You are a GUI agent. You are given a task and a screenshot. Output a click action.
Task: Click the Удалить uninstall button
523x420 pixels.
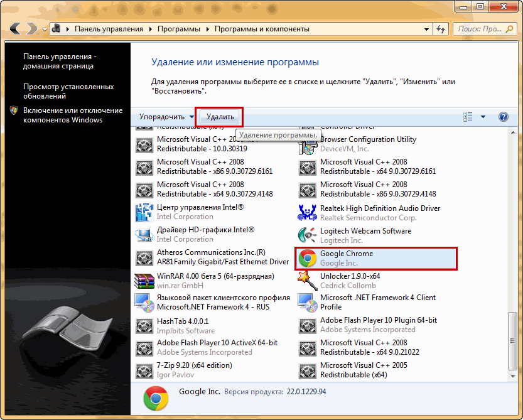point(220,117)
